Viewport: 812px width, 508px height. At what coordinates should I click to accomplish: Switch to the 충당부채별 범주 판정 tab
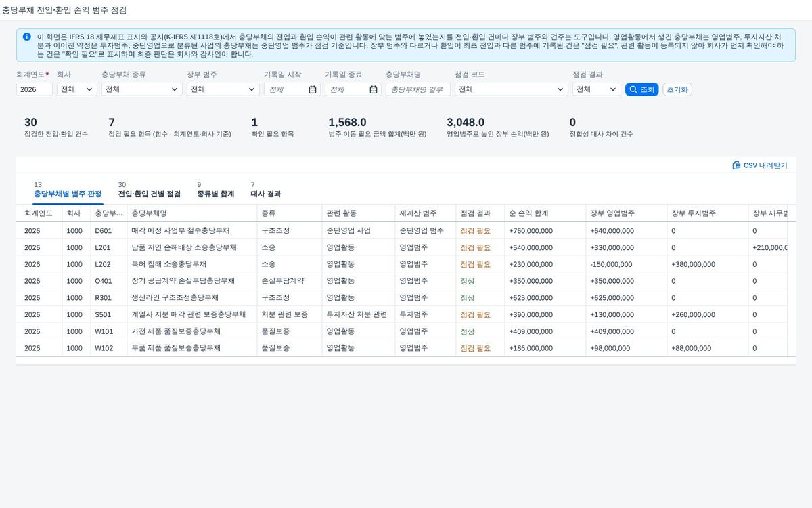68,190
